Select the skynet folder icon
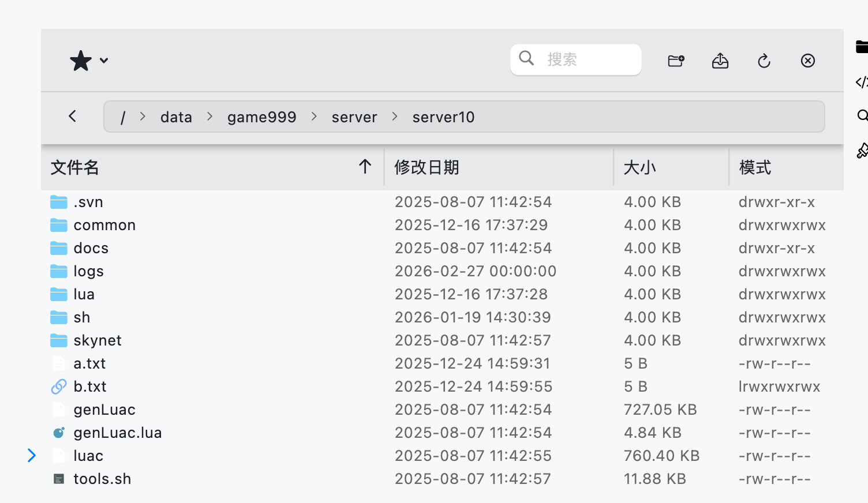The image size is (868, 503). 59,340
